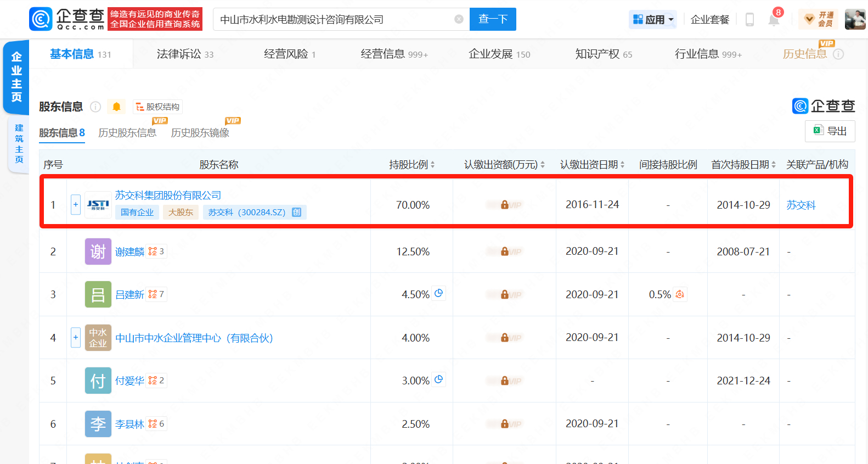Click pie chart icon beside 3.00%
This screenshot has width=868, height=464.
pos(438,379)
